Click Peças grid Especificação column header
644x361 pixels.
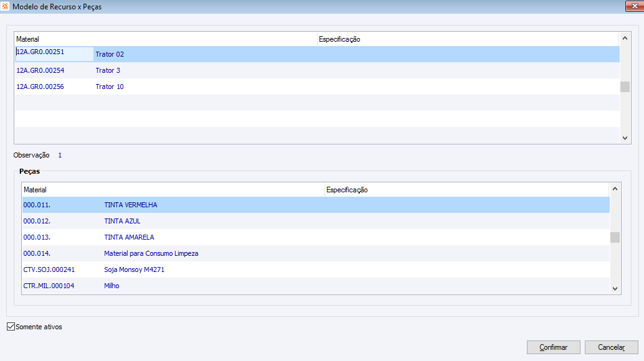click(467, 189)
